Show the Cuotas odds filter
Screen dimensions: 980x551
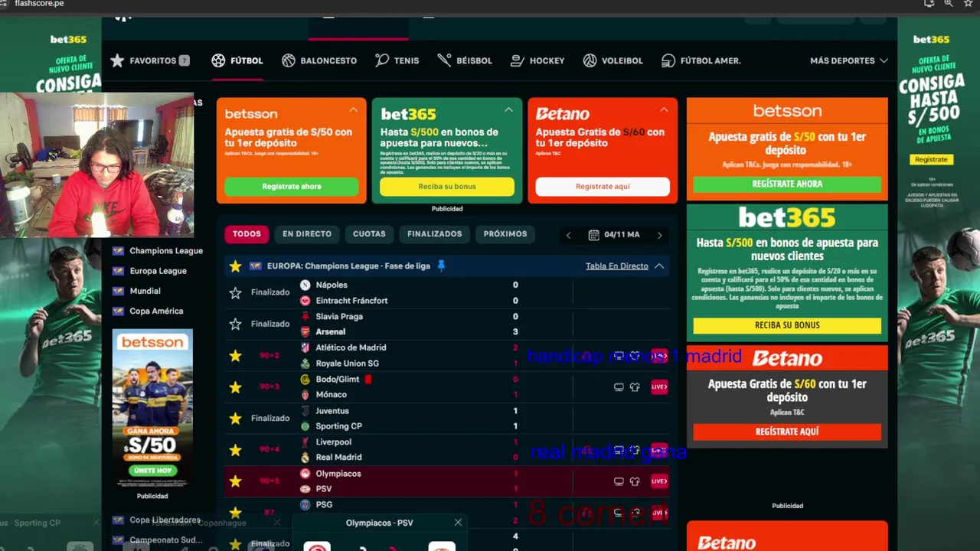pyautogui.click(x=369, y=234)
